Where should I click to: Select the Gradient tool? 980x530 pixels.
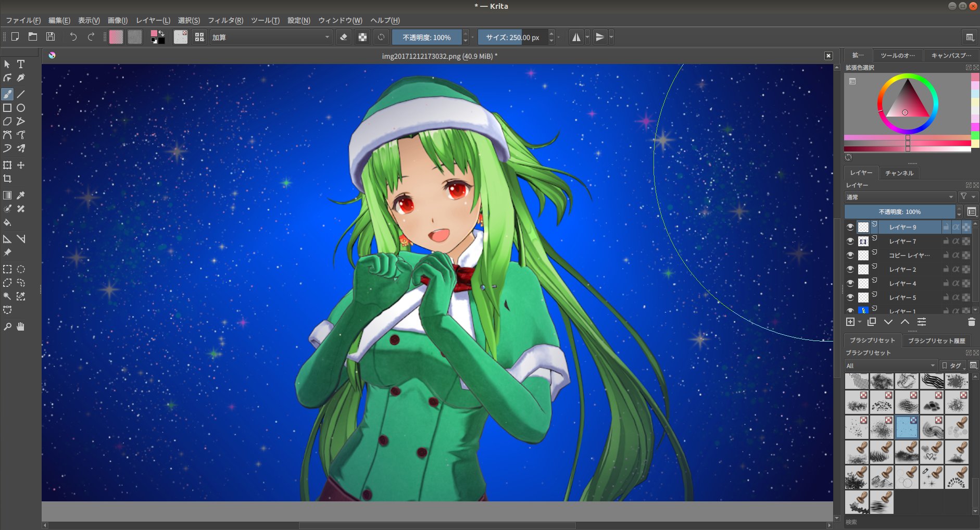[x=7, y=195]
